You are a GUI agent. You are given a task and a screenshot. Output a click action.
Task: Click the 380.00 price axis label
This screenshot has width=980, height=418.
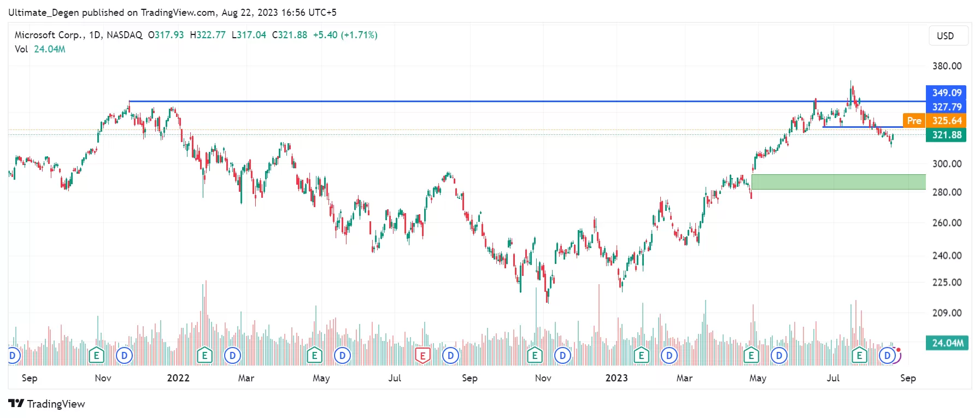pyautogui.click(x=947, y=66)
